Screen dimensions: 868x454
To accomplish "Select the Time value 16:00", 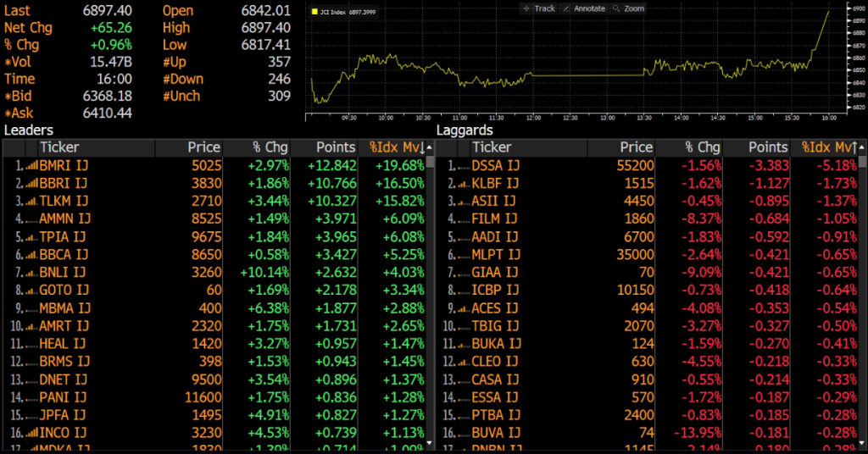I will (x=114, y=79).
